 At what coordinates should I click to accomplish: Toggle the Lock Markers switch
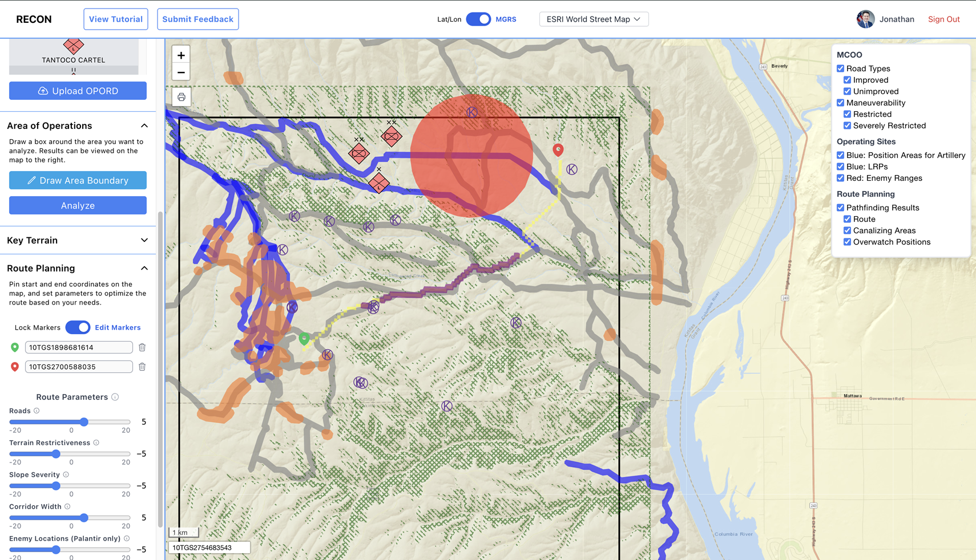78,327
